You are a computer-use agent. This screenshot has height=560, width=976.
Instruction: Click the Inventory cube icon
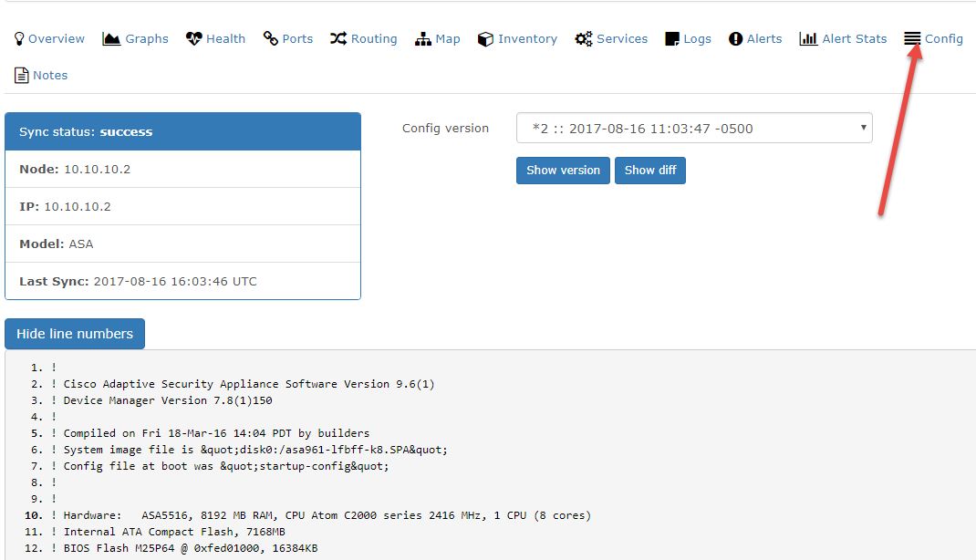pyautogui.click(x=485, y=39)
